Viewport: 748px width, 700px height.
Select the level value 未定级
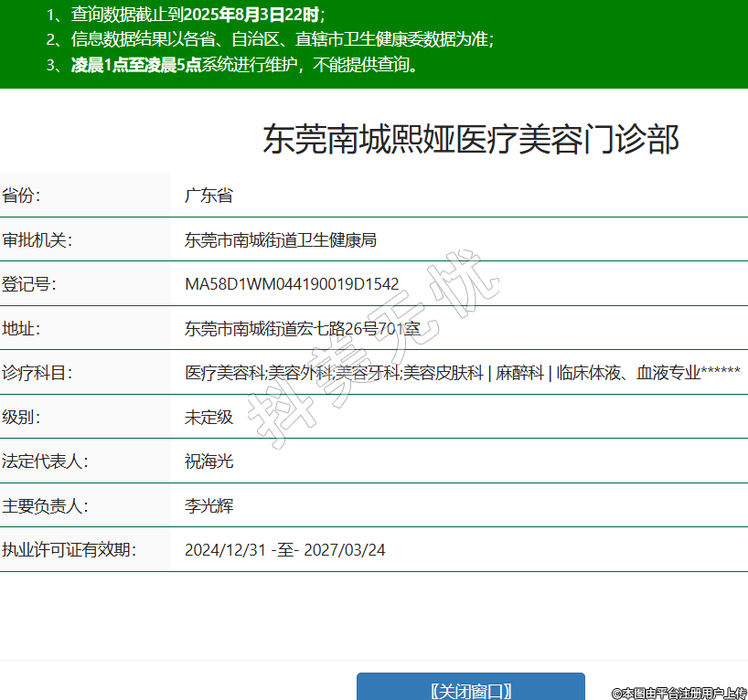click(208, 418)
